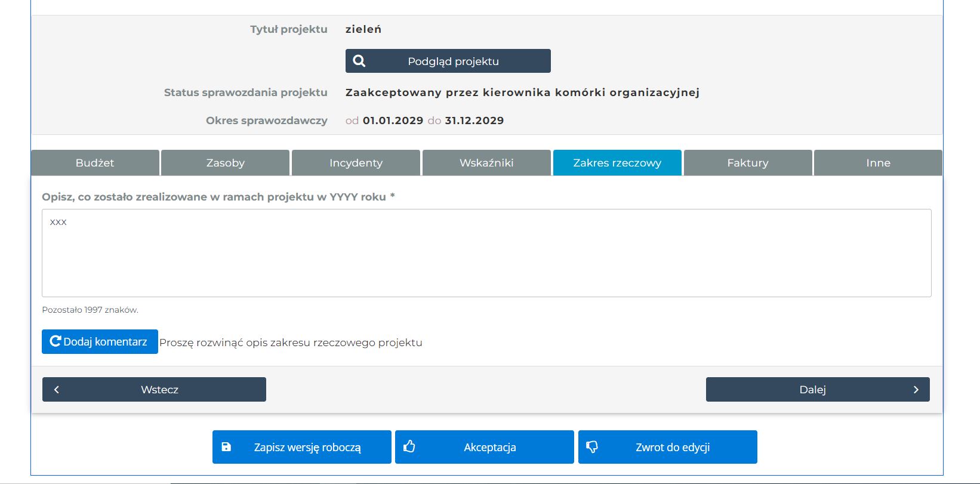Go to the Incydenty tab
Viewport: 980px width, 484px height.
tap(356, 163)
